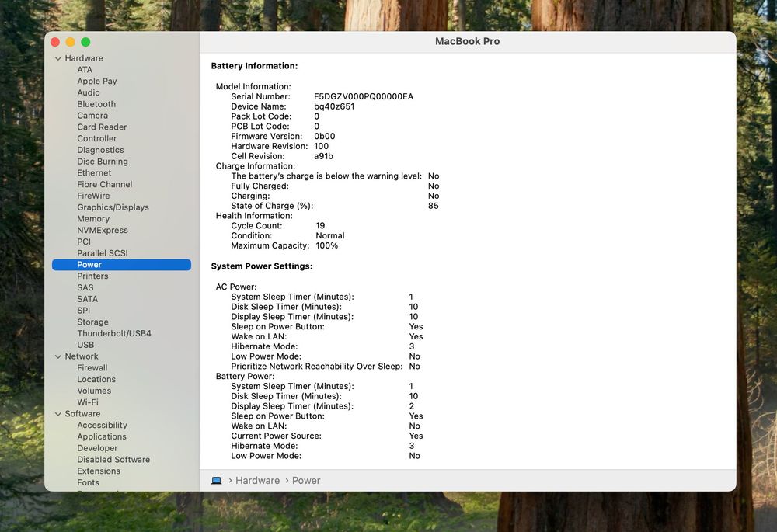777x532 pixels.
Task: Select FireWire in the sidebar
Action: (93, 196)
